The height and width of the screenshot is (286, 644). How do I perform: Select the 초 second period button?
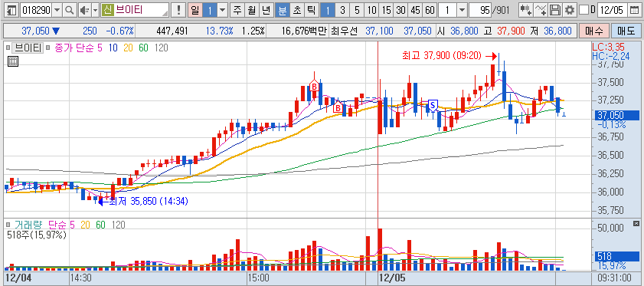click(296, 10)
